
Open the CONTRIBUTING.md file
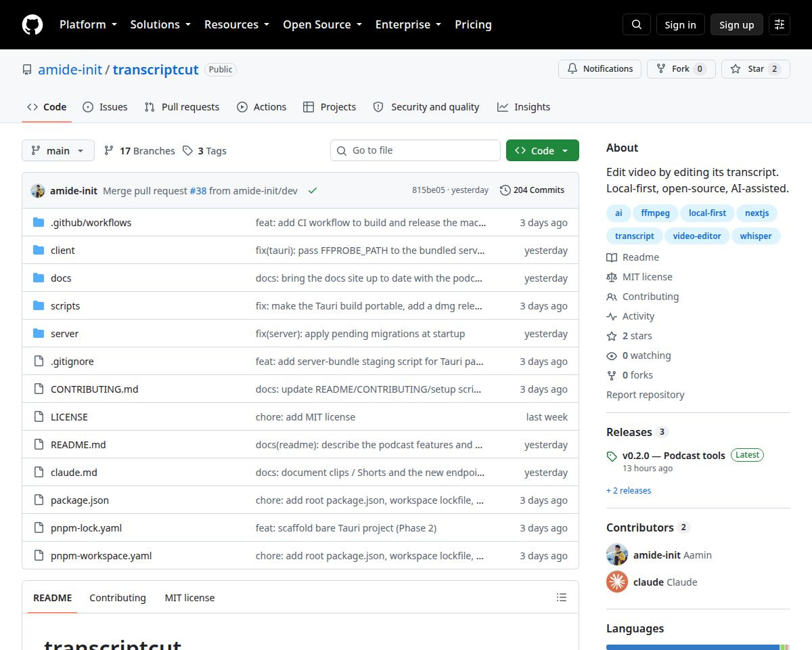coord(95,389)
